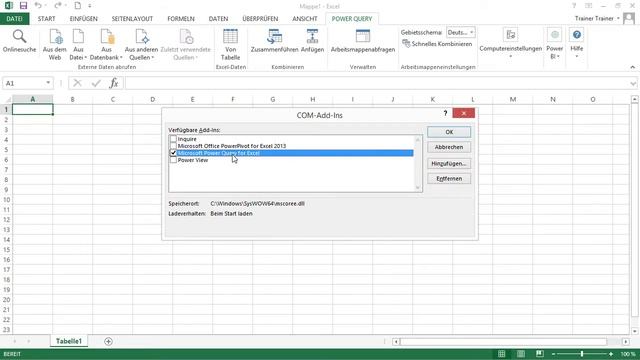Close the COM-Add-Ins dialog
The width and height of the screenshot is (640, 360).
(464, 113)
